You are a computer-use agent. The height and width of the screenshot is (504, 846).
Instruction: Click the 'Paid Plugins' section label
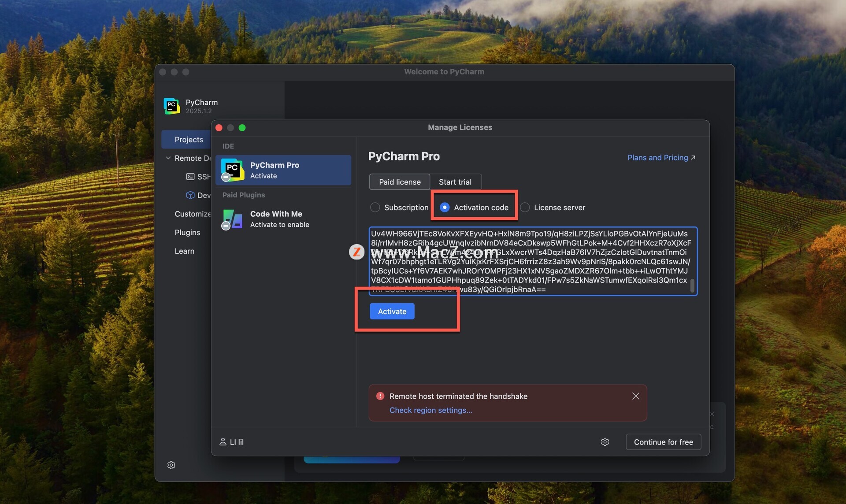[244, 195]
